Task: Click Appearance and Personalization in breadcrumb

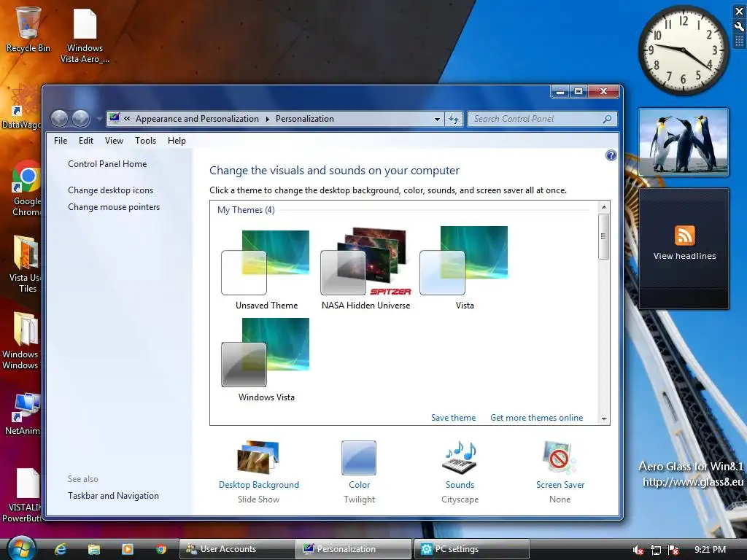Action: pos(197,119)
